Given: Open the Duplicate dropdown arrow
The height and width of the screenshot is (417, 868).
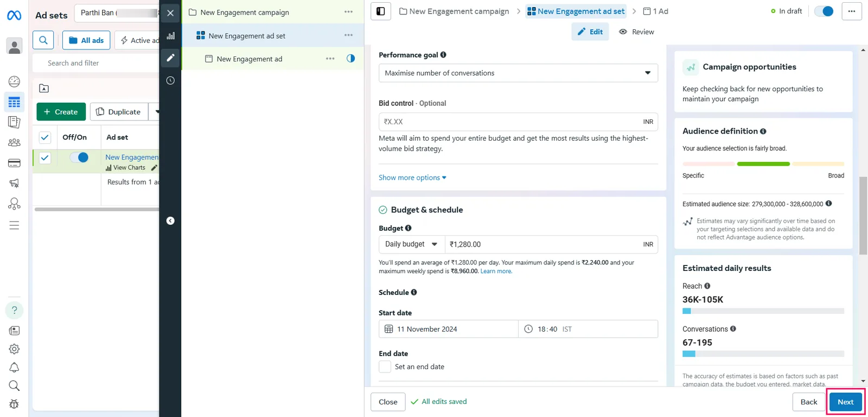Looking at the screenshot, I should [156, 112].
